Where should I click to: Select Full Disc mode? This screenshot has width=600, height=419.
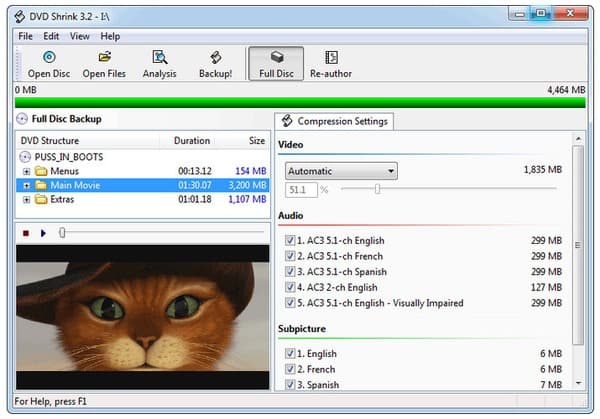[x=276, y=64]
